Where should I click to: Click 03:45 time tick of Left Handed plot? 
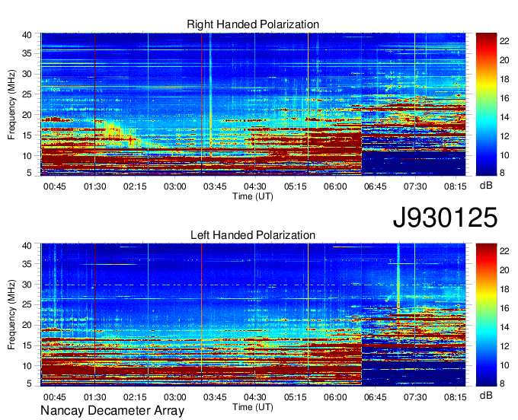[x=215, y=397]
